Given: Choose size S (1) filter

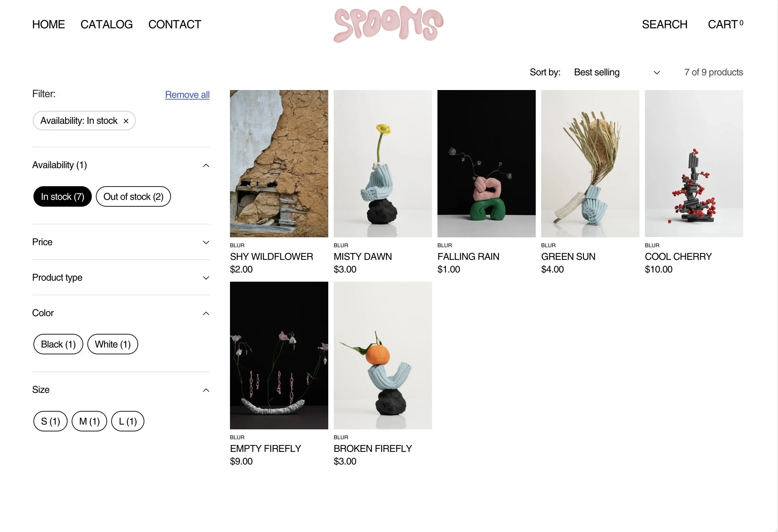Looking at the screenshot, I should 51,421.
